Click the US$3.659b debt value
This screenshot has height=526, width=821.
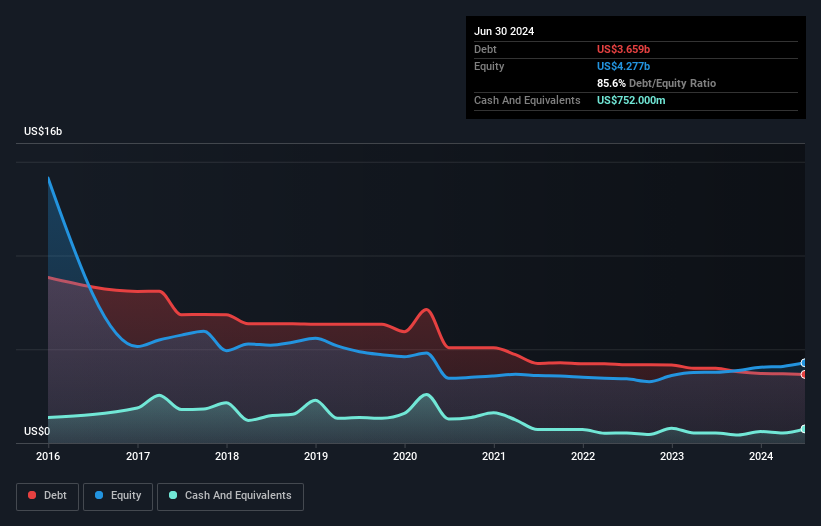623,49
